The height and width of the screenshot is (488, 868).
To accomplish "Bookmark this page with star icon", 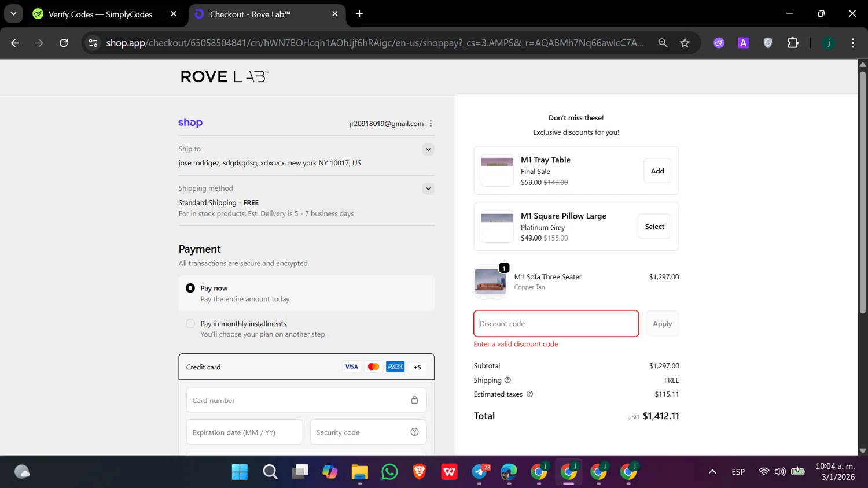I will click(685, 43).
